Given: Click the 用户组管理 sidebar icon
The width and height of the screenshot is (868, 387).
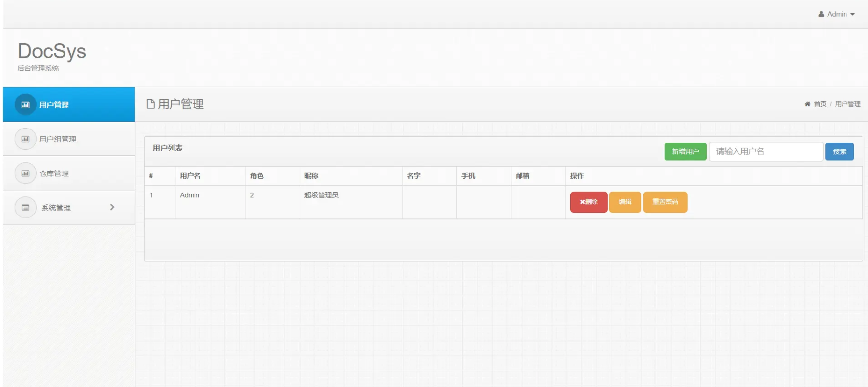Looking at the screenshot, I should 25,139.
